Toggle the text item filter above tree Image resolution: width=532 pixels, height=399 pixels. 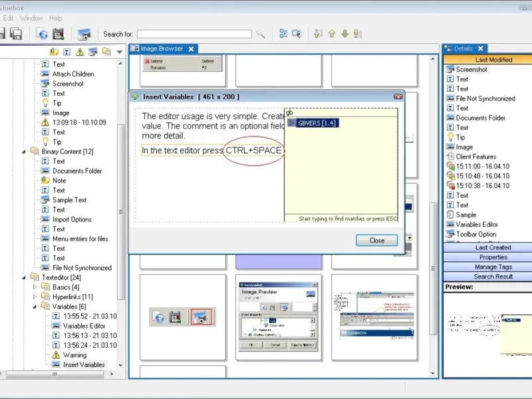coord(67,52)
